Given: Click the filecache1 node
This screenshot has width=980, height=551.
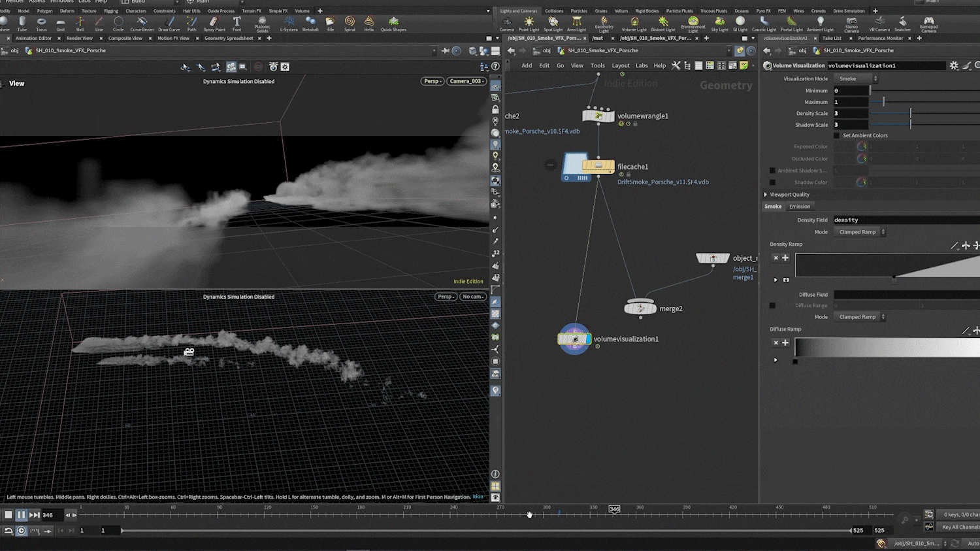Looking at the screenshot, I should click(x=598, y=167).
